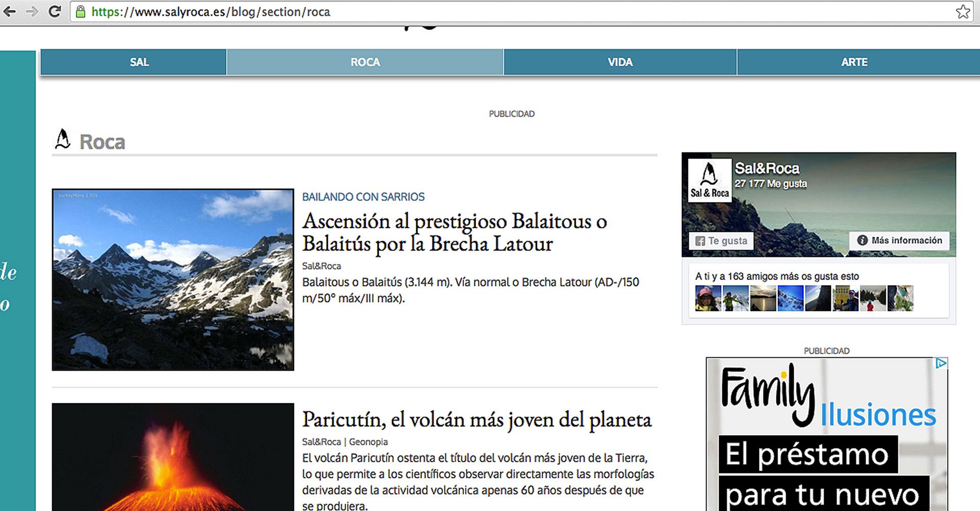The image size is (980, 511).
Task: Bookmark page with the star icon
Action: point(962,12)
